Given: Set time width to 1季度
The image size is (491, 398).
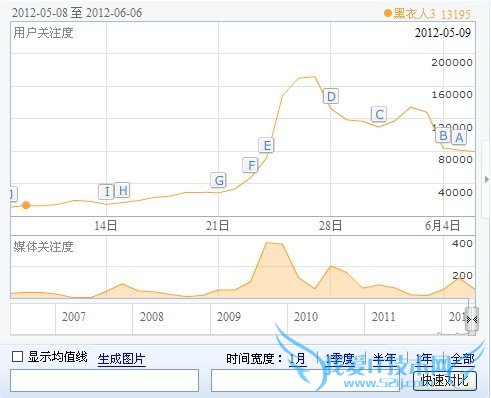Looking at the screenshot, I should pos(339,359).
